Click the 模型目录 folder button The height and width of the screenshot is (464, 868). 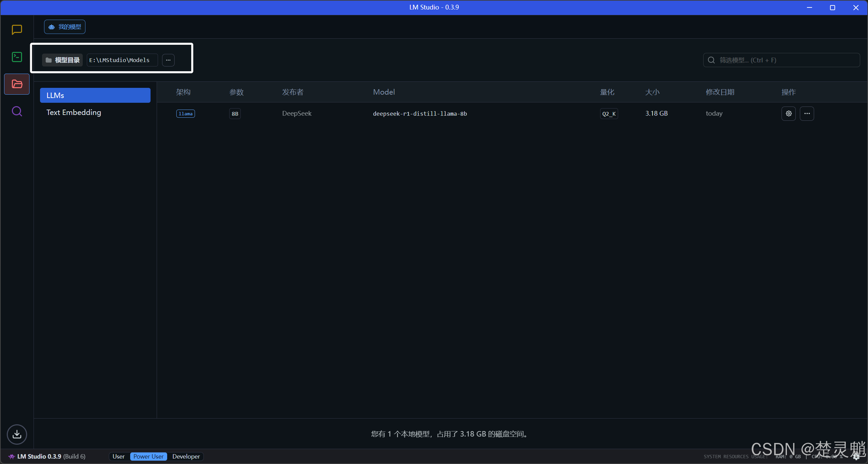coord(62,60)
